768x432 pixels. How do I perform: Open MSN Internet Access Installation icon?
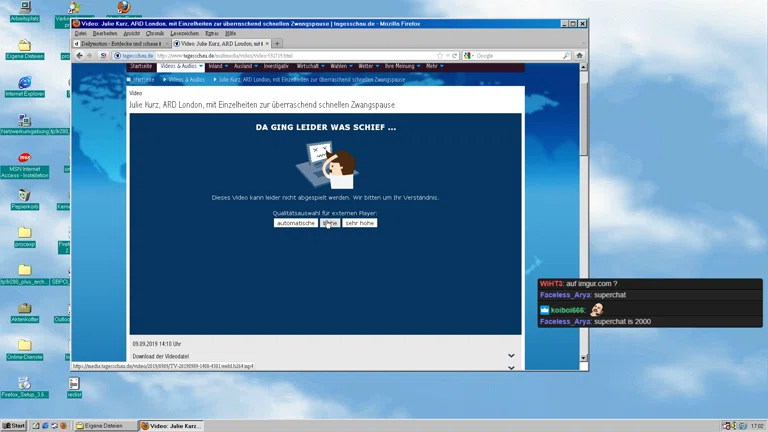[24, 165]
